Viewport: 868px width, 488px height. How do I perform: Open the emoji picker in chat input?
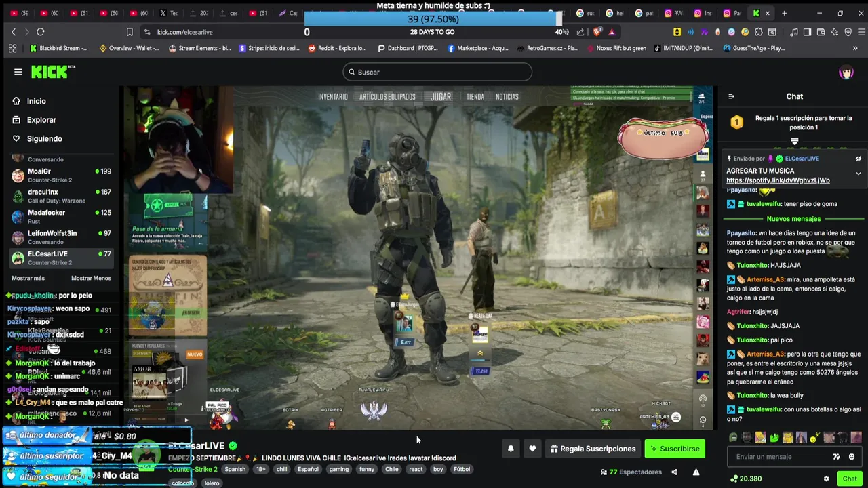[852, 457]
